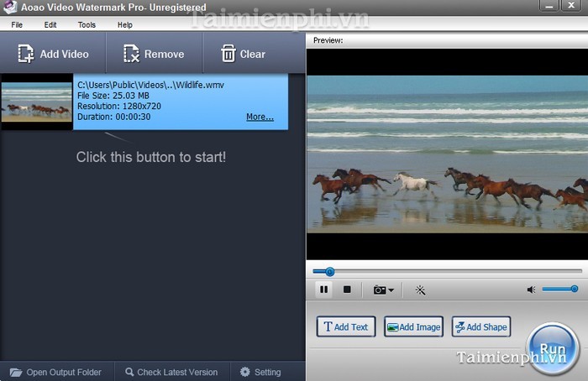
Task: Click the magic wand effects icon
Action: point(420,290)
